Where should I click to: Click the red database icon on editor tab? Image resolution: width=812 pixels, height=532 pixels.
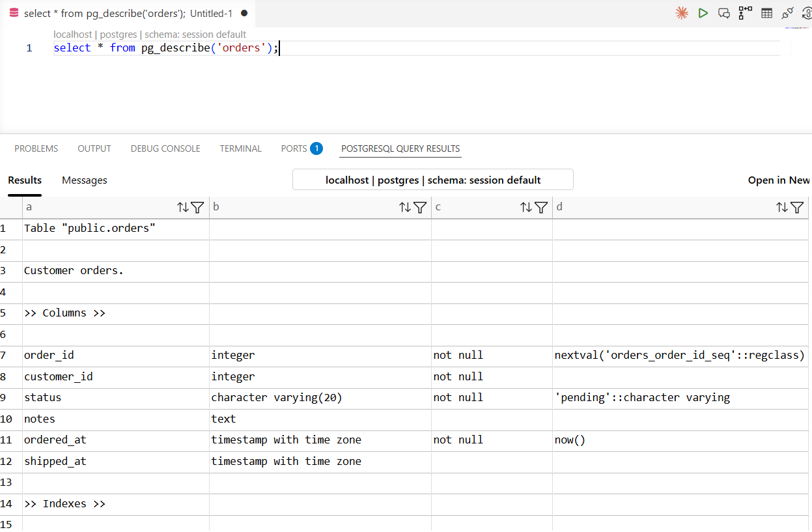14,13
